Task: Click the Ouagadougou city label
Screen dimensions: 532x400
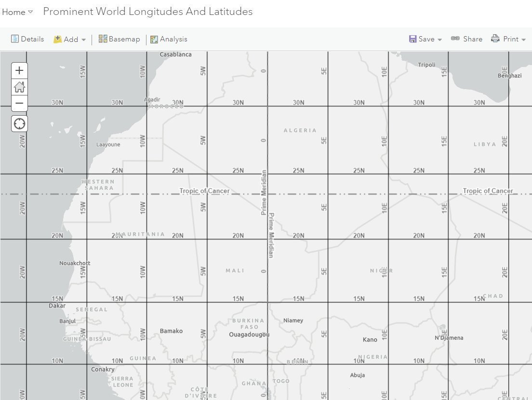Action: tap(249, 334)
